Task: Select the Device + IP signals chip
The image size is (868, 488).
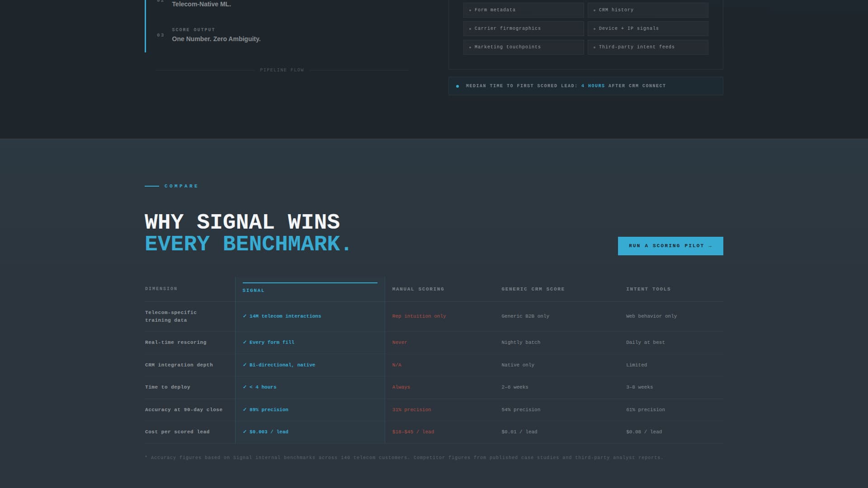Action: pos(648,28)
